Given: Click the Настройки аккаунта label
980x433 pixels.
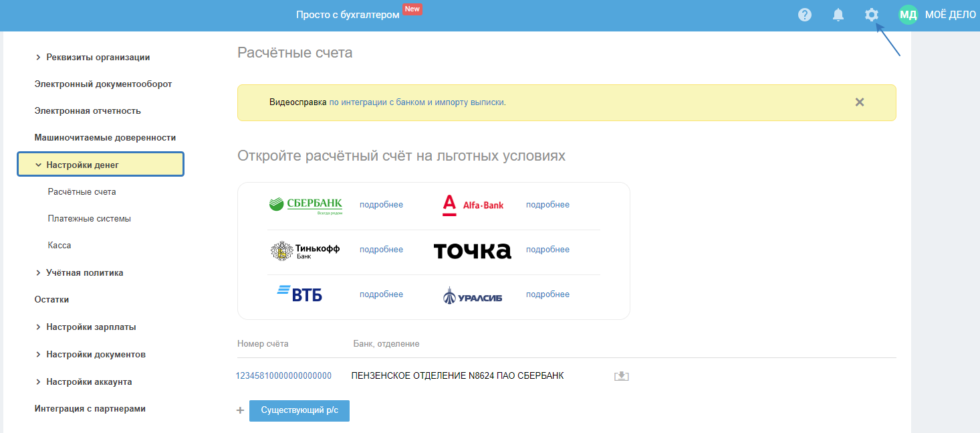Looking at the screenshot, I should point(89,382).
